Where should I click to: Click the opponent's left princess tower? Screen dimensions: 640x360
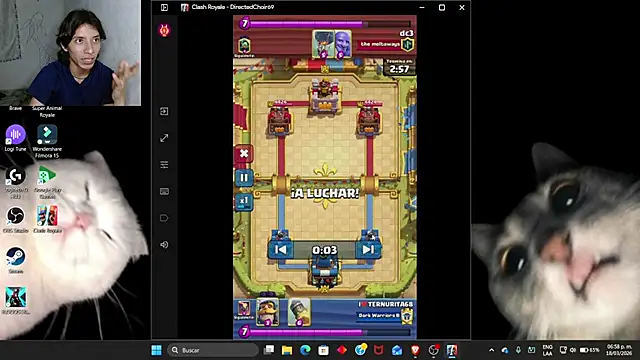coord(280,120)
